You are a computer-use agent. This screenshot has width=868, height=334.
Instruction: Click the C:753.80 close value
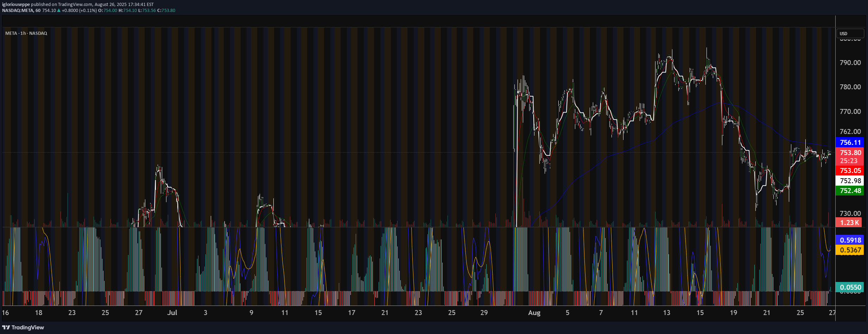point(166,11)
